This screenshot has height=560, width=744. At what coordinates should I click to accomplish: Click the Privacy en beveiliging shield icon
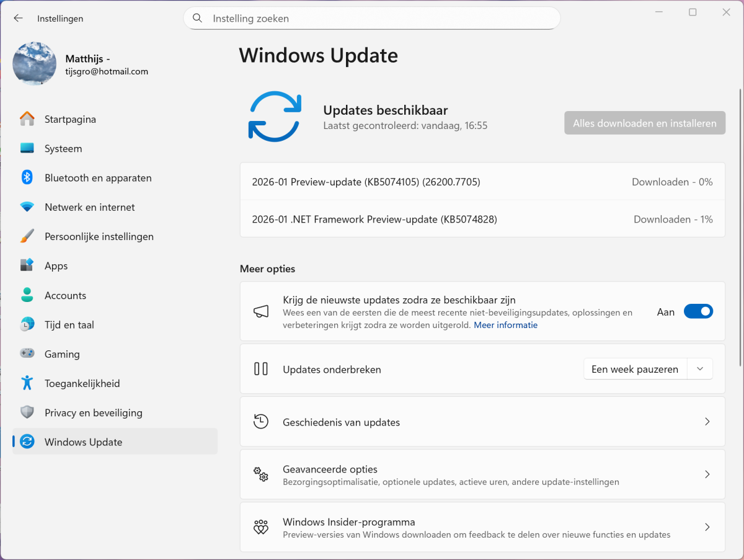click(27, 412)
